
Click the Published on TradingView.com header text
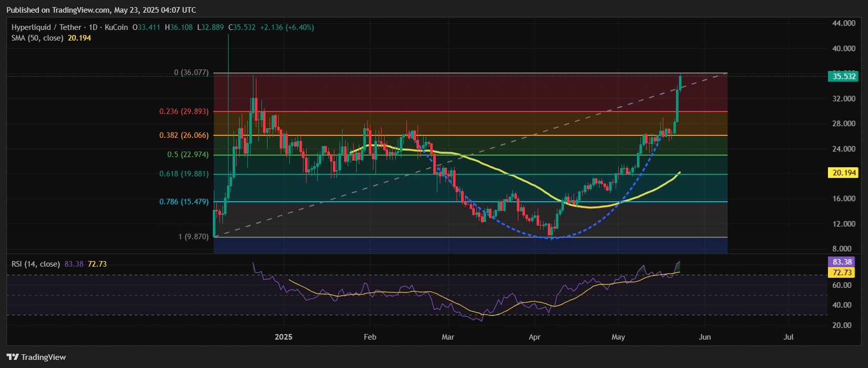[x=101, y=10]
